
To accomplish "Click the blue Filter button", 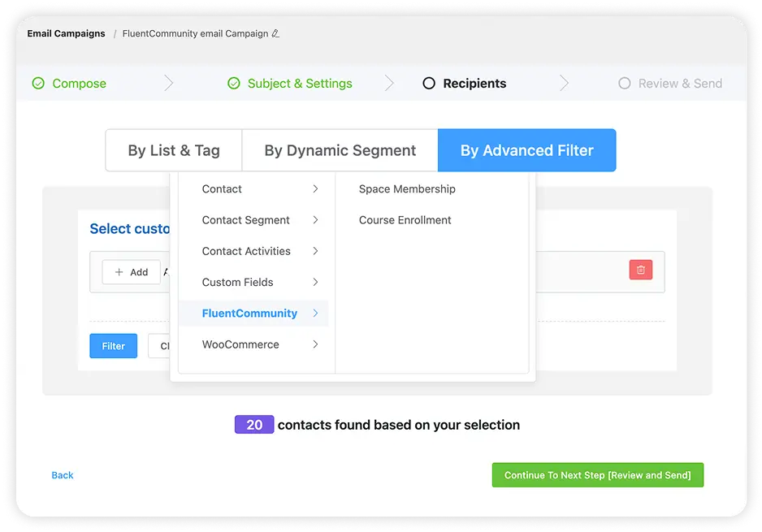I will [113, 346].
